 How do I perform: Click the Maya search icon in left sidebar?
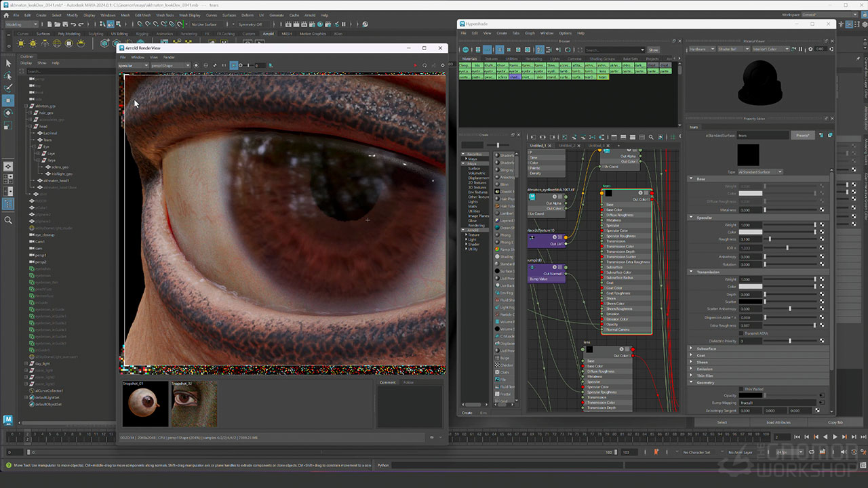pyautogui.click(x=8, y=220)
